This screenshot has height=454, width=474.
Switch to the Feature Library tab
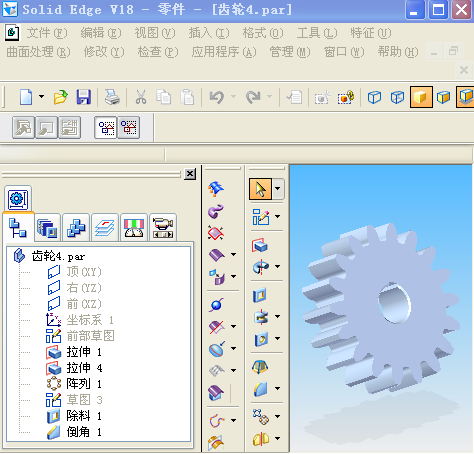point(47,228)
